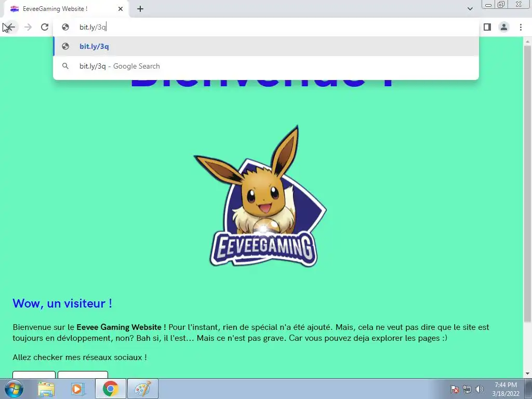532x399 pixels.
Task: Click the address bar showing bit.ly/3q
Action: click(x=265, y=27)
